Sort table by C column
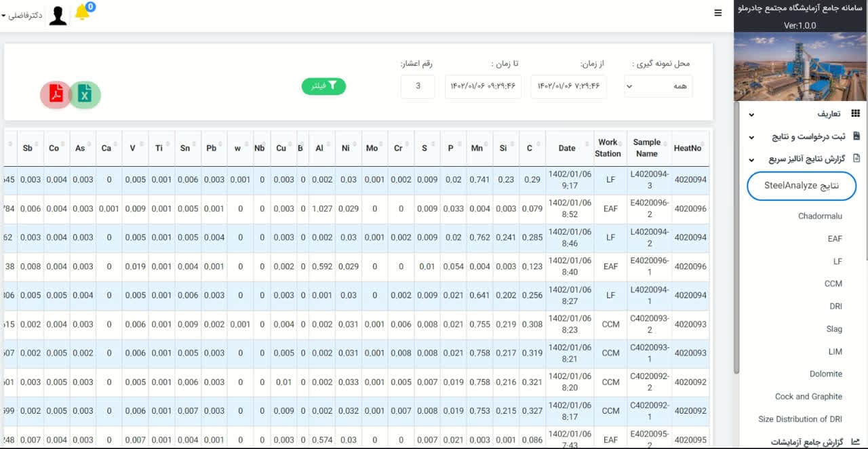The height and width of the screenshot is (449, 868). pos(531,148)
